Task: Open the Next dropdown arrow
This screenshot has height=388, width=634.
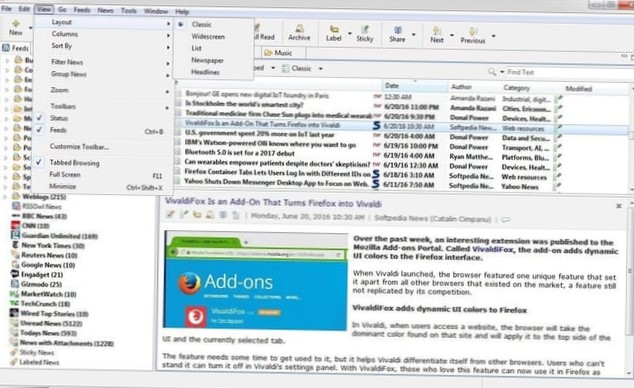Action: pos(452,35)
